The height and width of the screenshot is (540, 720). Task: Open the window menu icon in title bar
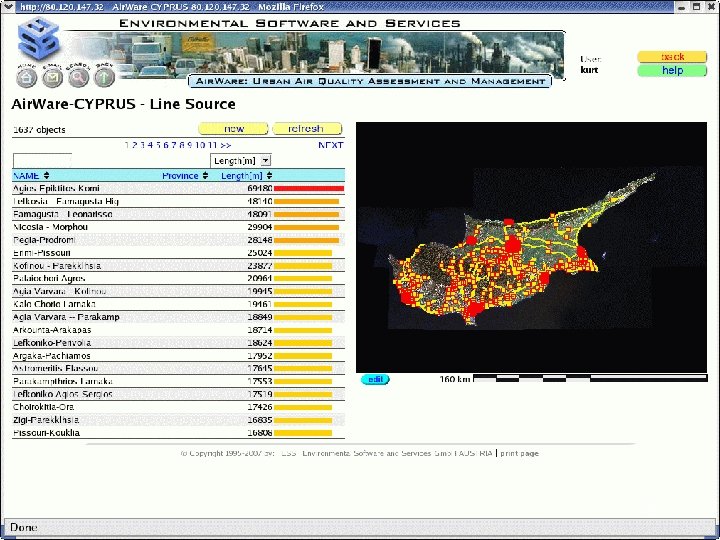point(8,6)
